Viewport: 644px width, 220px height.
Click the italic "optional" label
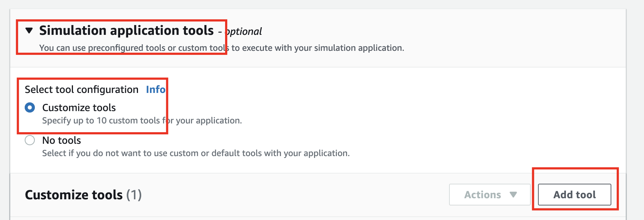(x=244, y=32)
